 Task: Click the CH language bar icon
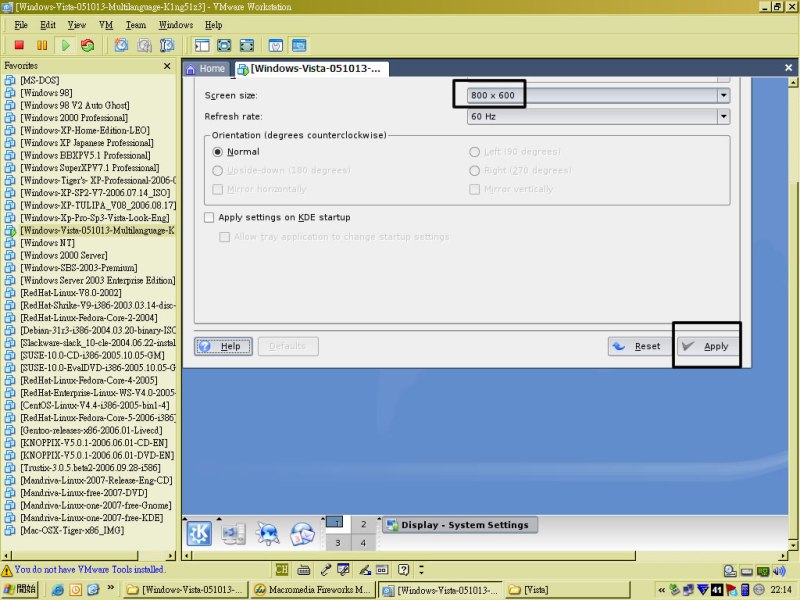point(282,569)
